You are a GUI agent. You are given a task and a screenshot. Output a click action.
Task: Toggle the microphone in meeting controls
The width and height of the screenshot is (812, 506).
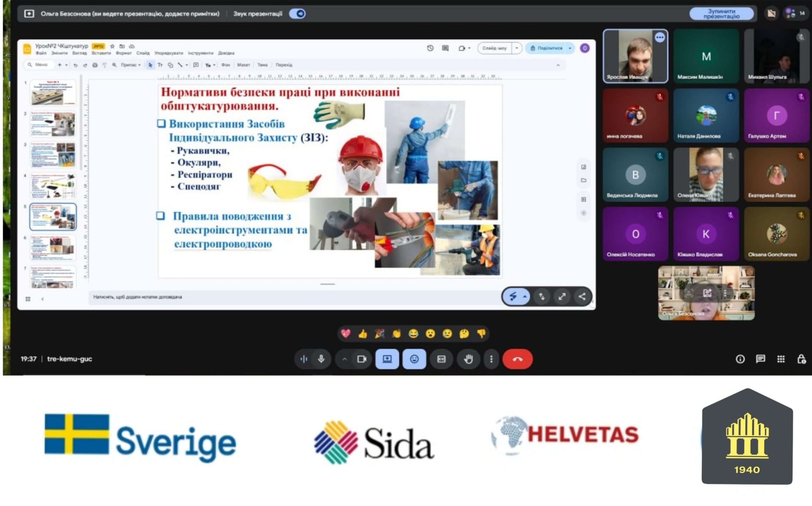click(x=321, y=359)
